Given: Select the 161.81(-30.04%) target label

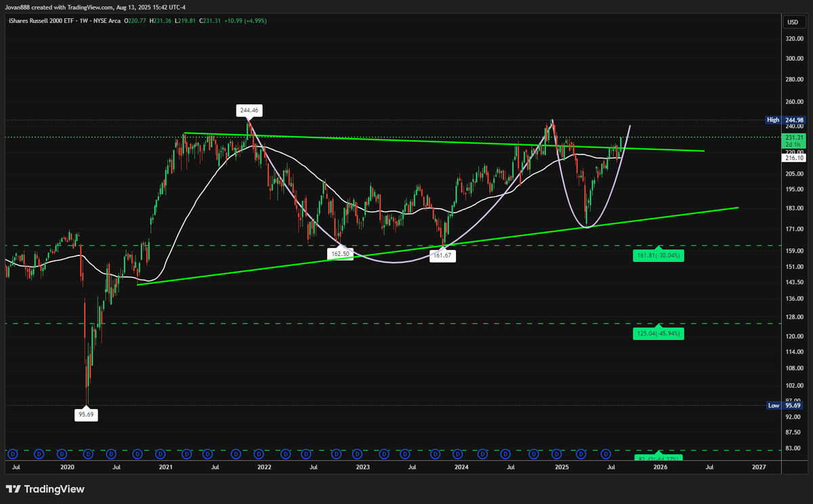Looking at the screenshot, I should tap(658, 255).
